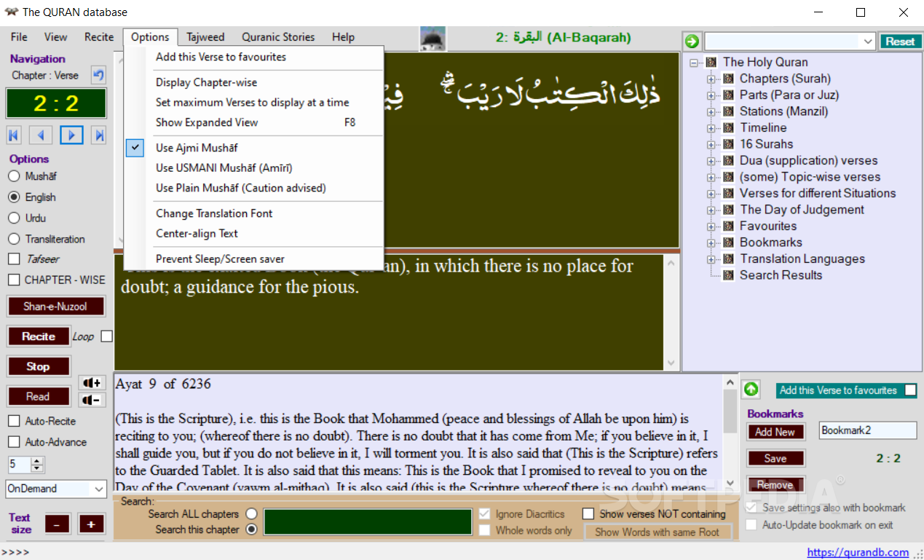Enable the Tafseer checkbox

[14, 259]
